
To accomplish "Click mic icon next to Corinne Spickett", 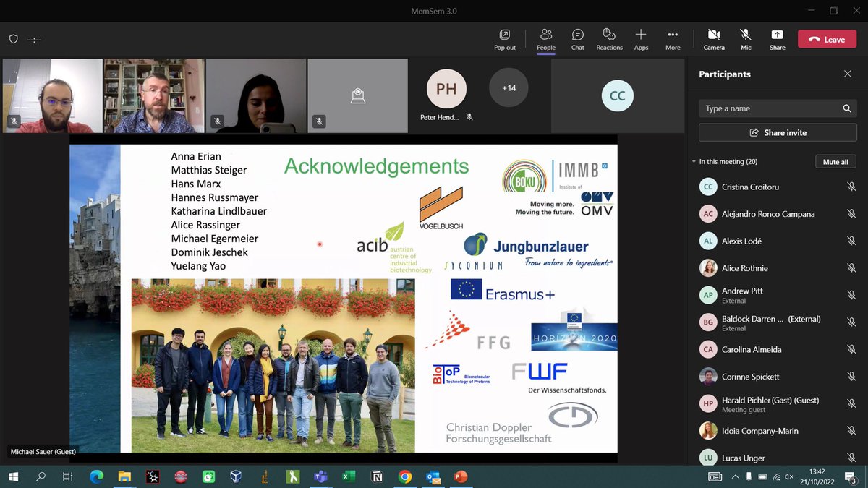I will coord(851,377).
